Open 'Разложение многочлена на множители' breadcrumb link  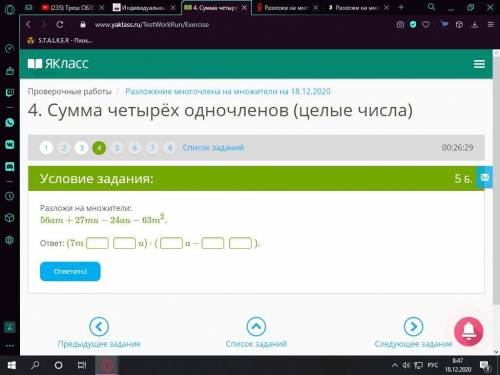(228, 91)
